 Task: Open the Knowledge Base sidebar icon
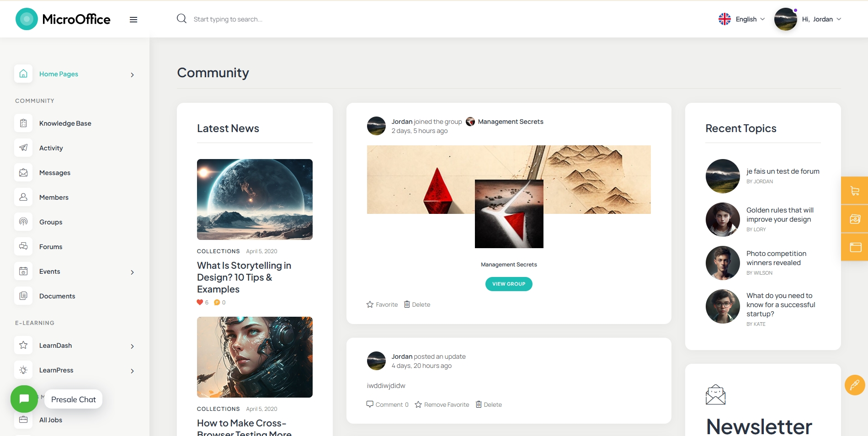23,123
